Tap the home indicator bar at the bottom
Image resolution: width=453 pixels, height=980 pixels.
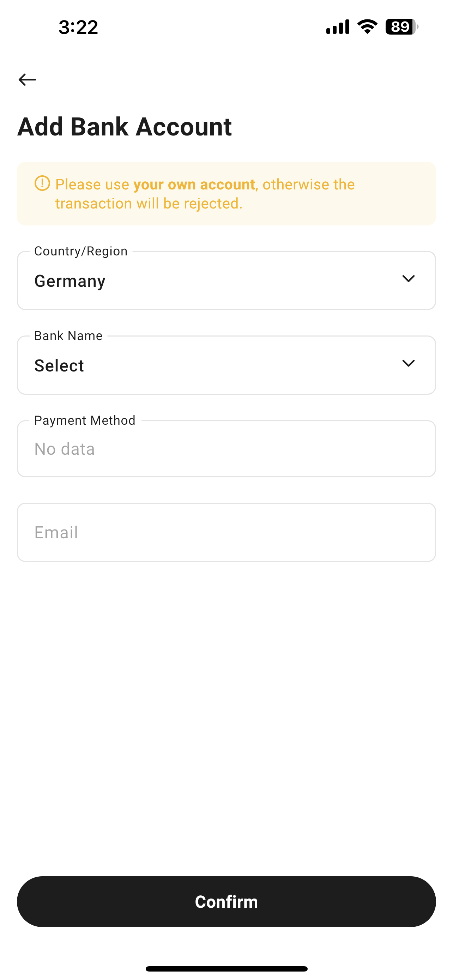point(226,969)
